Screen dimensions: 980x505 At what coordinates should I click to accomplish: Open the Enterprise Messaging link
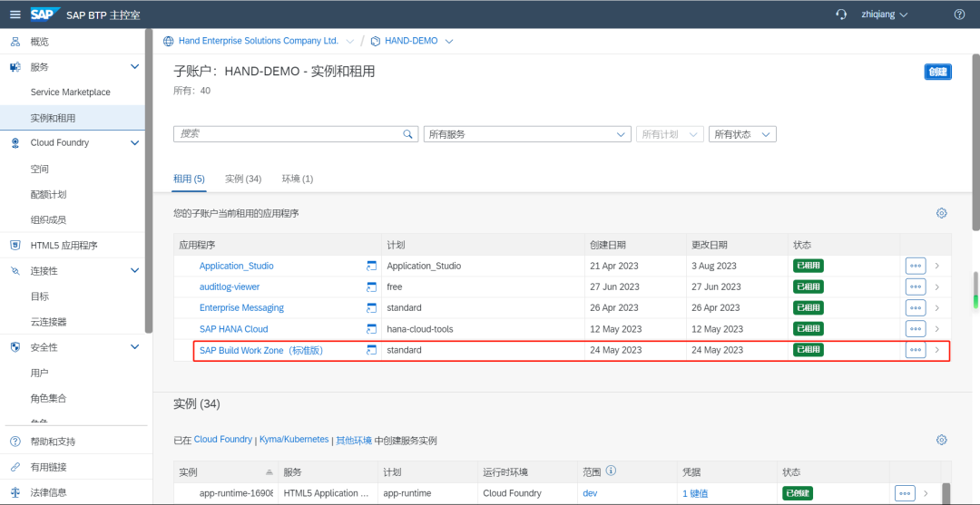(241, 307)
